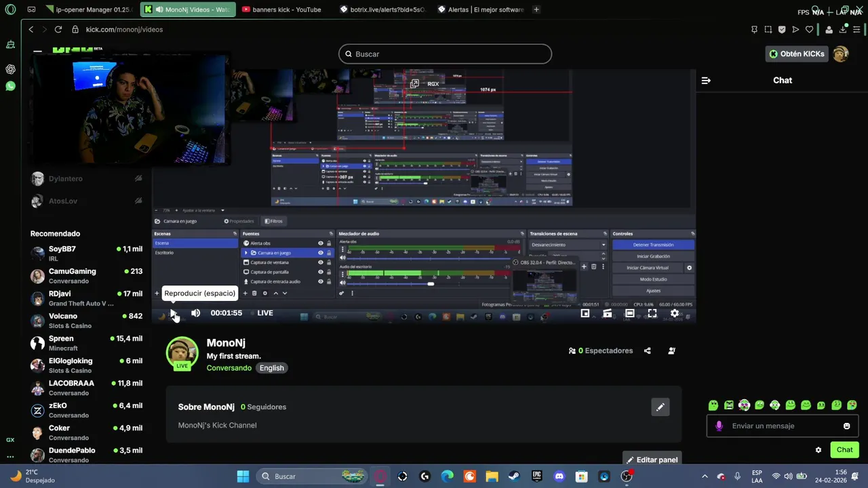The width and height of the screenshot is (868, 488).
Task: Switch to the Alertas El mejor software tab
Action: pyautogui.click(x=481, y=9)
